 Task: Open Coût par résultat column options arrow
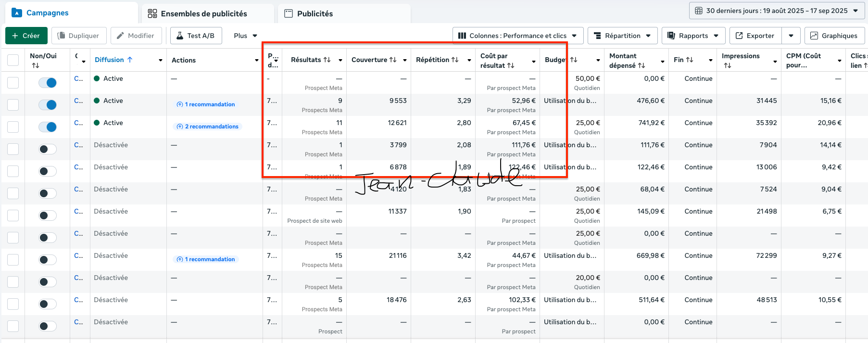(x=534, y=61)
